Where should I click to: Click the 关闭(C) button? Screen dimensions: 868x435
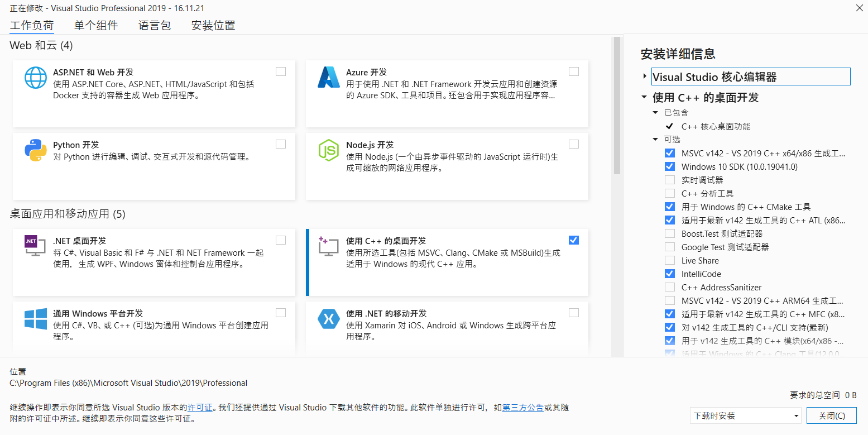coord(832,415)
